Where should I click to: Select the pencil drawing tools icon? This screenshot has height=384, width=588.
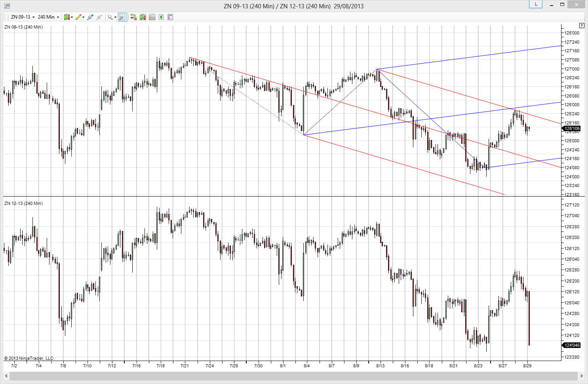point(78,17)
